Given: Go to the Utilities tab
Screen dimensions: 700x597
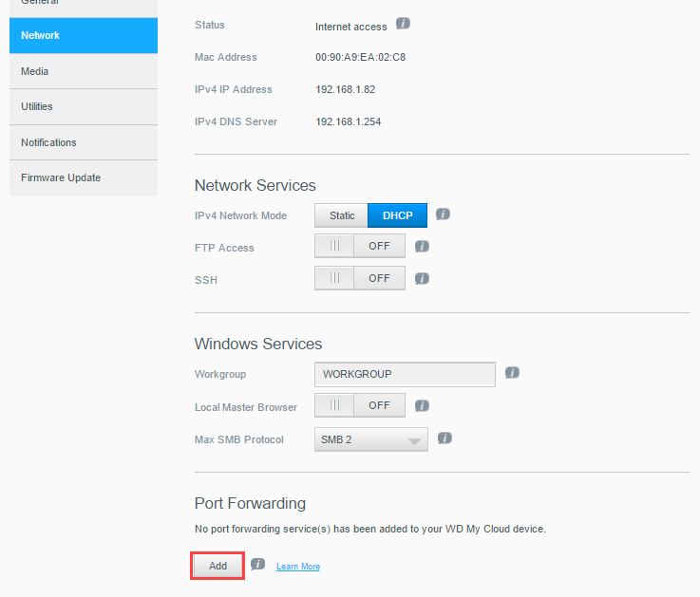Looking at the screenshot, I should [84, 106].
